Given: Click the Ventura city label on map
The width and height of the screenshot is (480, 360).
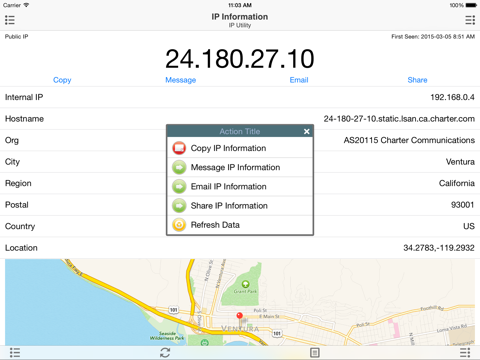Looking at the screenshot, I should tap(240, 329).
